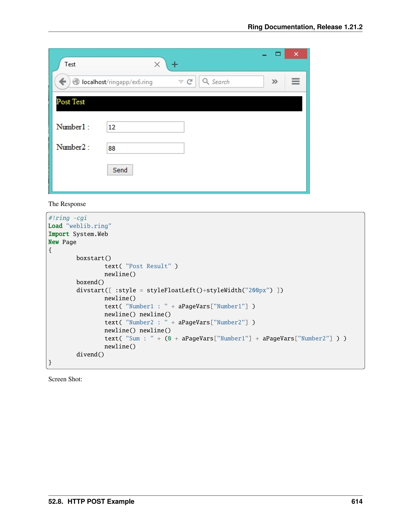The height and width of the screenshot is (532, 411).
Task: Click the magnifier icon in search box
Action: click(x=206, y=81)
